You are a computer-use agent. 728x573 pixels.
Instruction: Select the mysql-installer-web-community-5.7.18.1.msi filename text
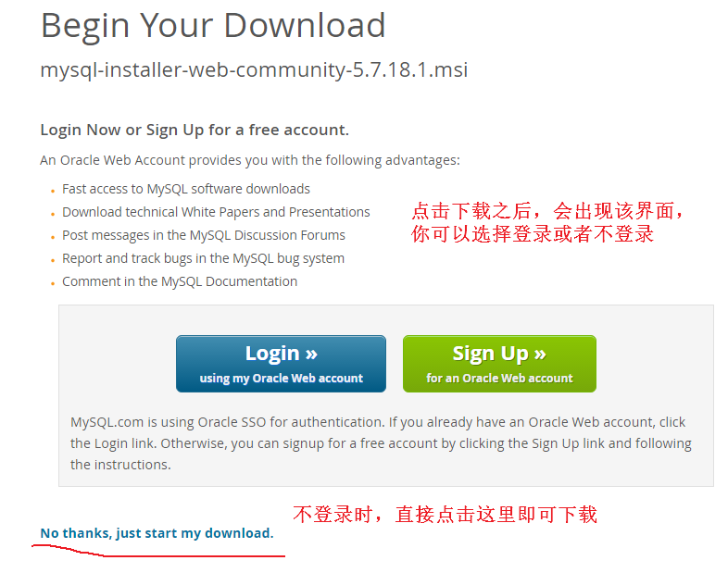tap(254, 70)
